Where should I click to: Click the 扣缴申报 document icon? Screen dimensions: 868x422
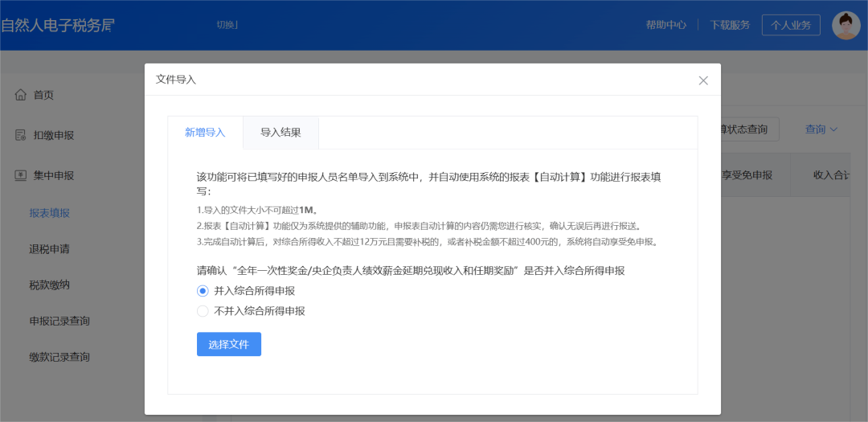(x=21, y=135)
